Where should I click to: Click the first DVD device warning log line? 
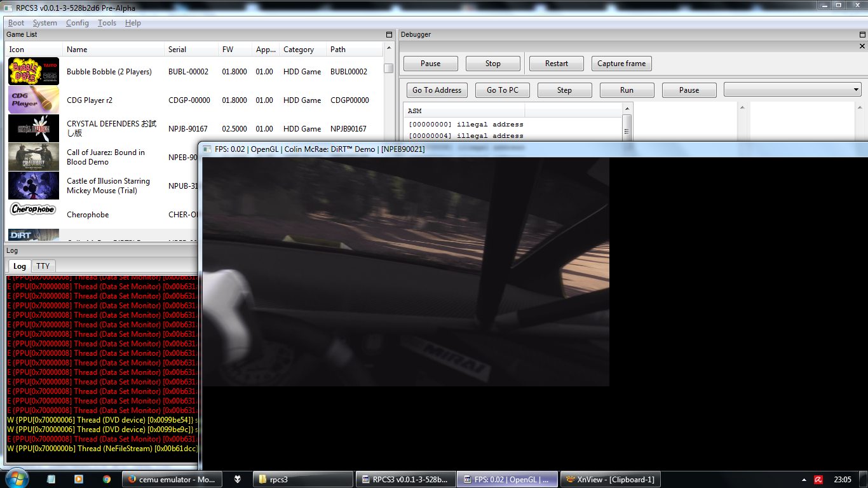coord(102,420)
